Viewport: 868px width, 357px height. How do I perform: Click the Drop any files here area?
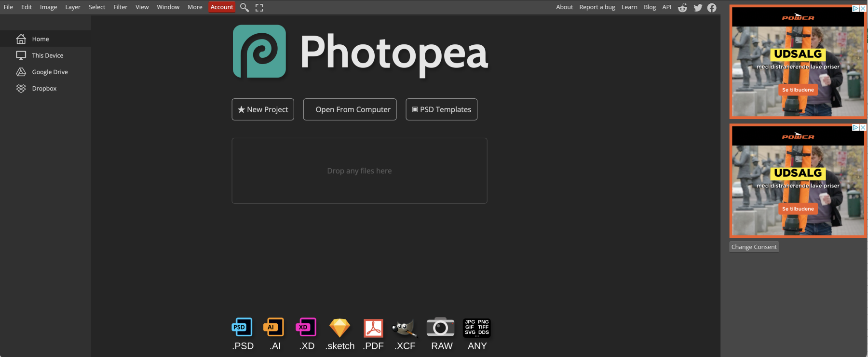(x=359, y=171)
